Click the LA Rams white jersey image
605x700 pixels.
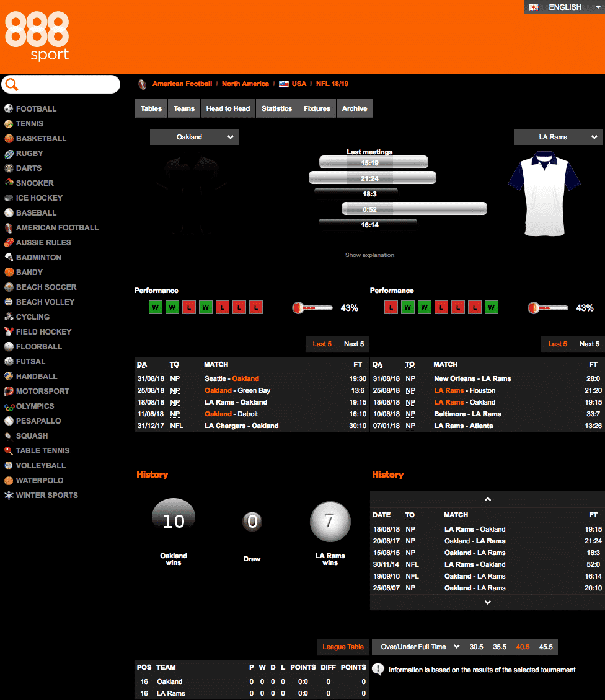click(544, 193)
